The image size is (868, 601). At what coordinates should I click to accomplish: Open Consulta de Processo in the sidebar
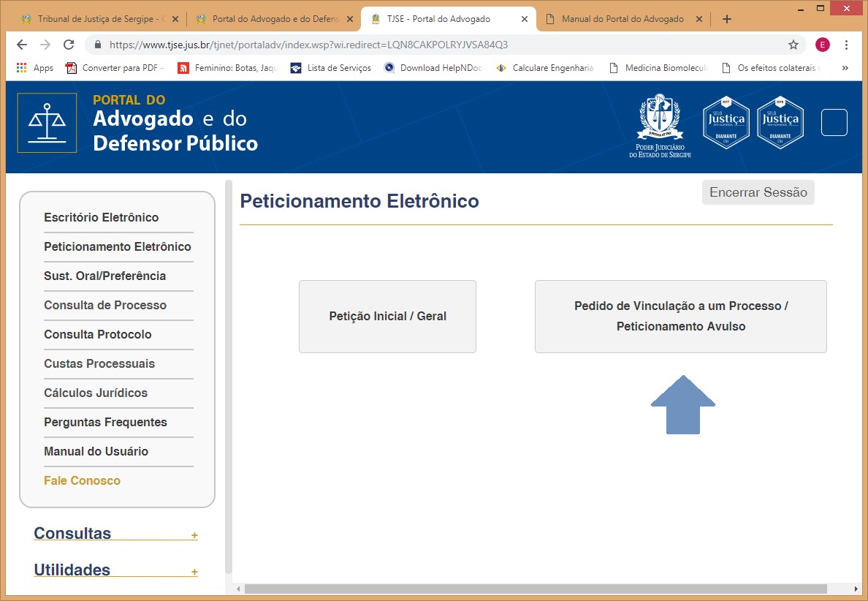coord(105,305)
